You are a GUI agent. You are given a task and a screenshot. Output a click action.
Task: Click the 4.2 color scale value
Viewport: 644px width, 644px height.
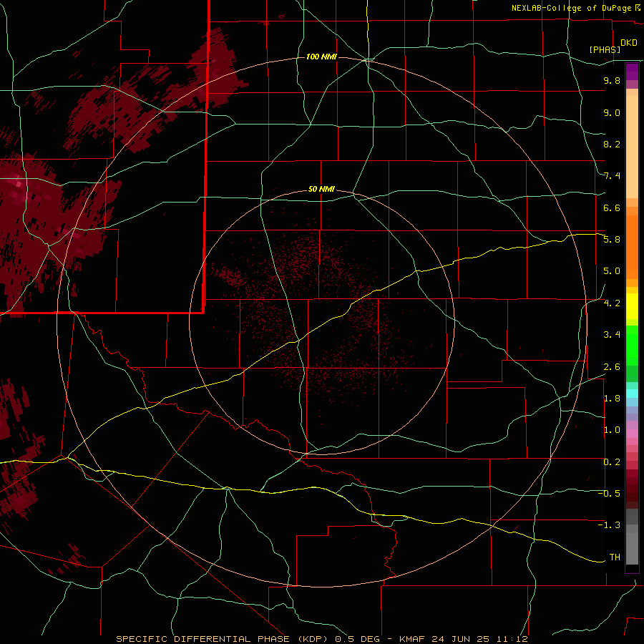pos(612,303)
